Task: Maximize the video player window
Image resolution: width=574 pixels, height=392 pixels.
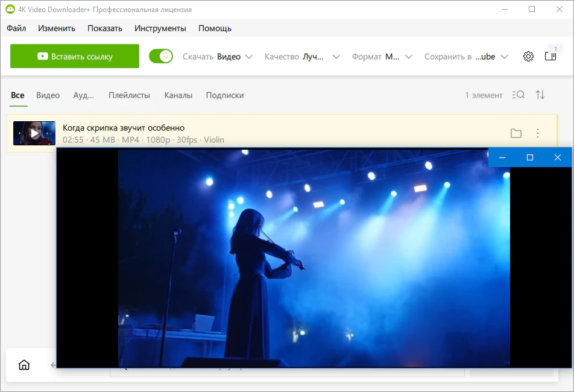Action: click(x=530, y=157)
